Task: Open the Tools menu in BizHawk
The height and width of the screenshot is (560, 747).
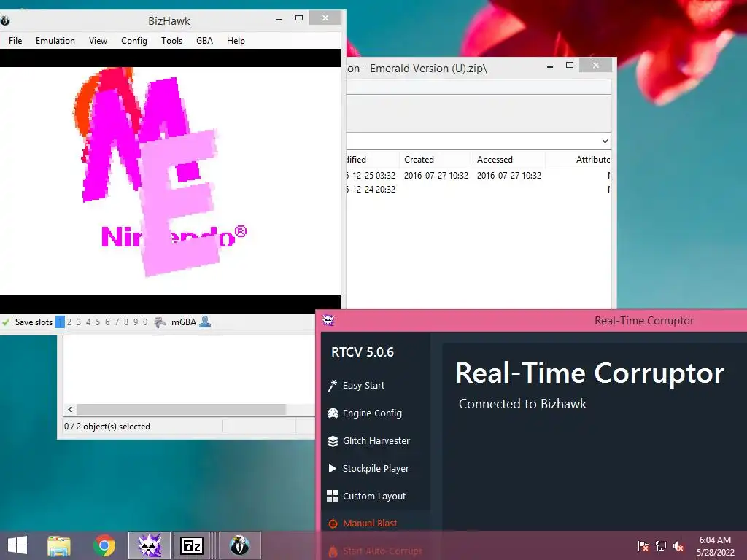Action: click(x=171, y=41)
